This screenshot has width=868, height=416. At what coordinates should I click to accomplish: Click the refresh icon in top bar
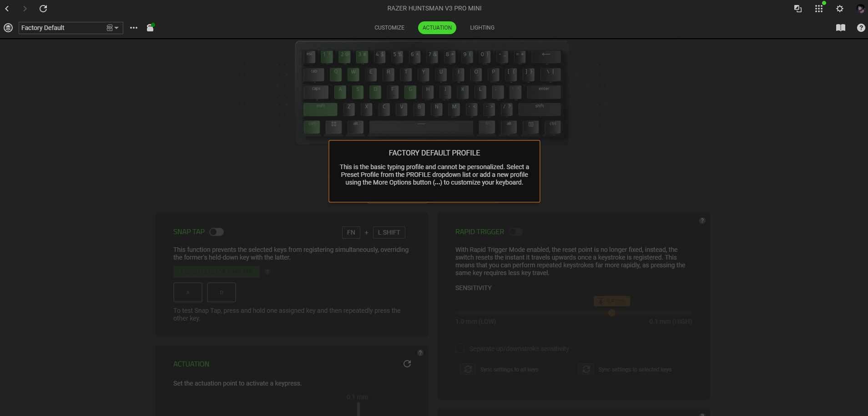pyautogui.click(x=43, y=9)
